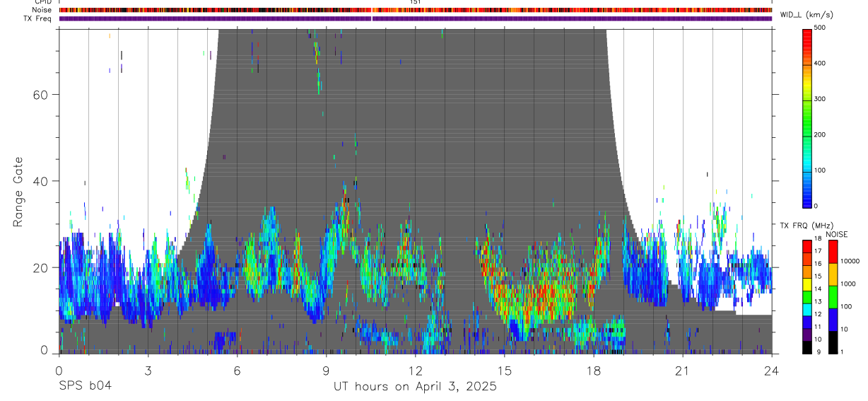Click the 9 label on the TX FRQ legend
Screen dimensions: 868x401
pyautogui.click(x=819, y=351)
